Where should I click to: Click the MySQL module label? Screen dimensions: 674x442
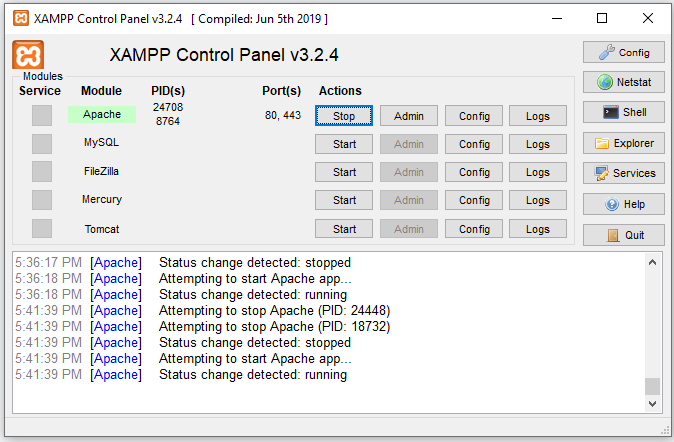101,142
